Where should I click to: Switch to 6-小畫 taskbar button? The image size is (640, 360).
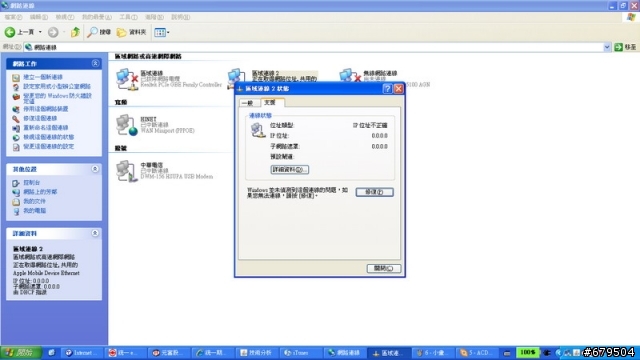pos(432,353)
